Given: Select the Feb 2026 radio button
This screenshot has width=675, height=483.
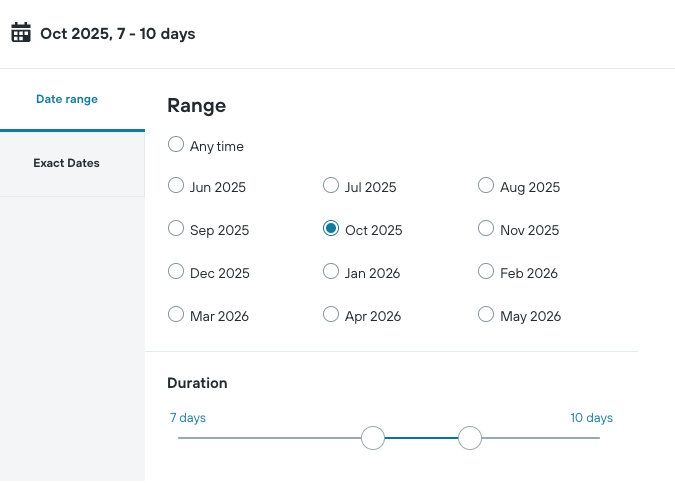Looking at the screenshot, I should [486, 272].
